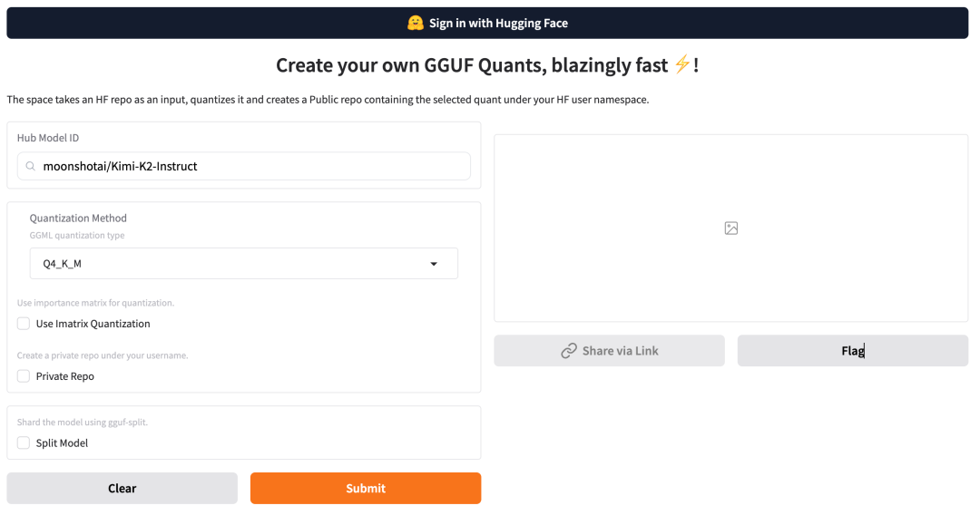Screen dimensions: 980x525
Task: Check the Private Repo option
Action: point(23,375)
